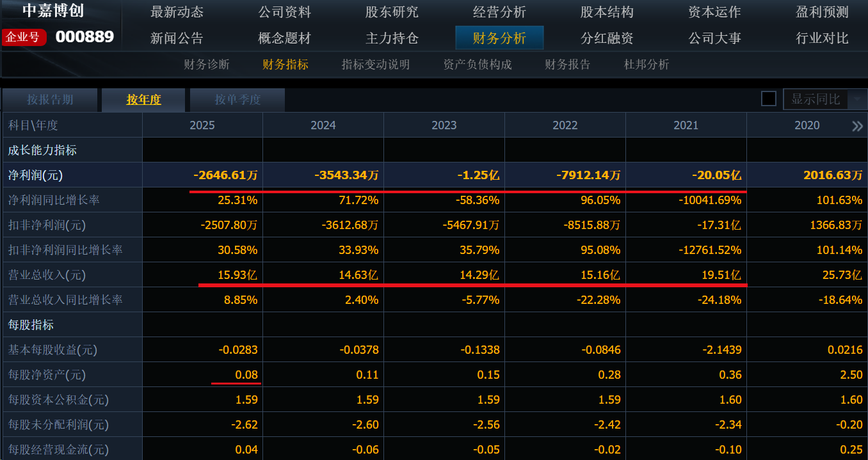Switch to the 按单季度 tab

(x=237, y=100)
